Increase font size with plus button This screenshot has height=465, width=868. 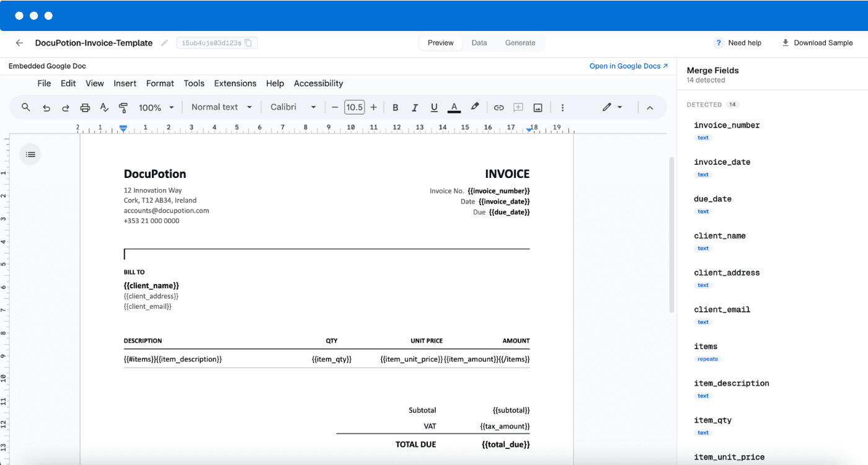tap(373, 107)
